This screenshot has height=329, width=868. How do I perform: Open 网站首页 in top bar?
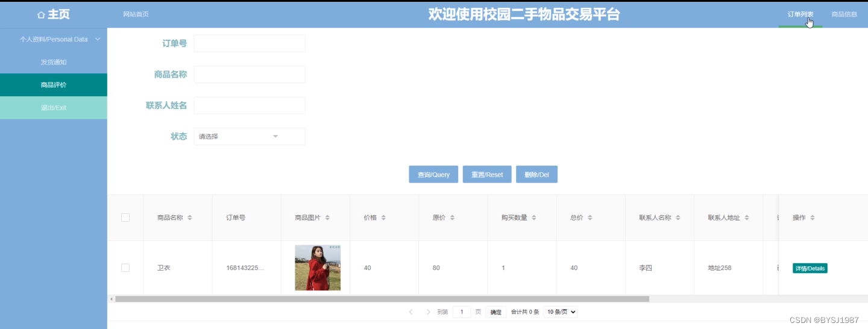point(136,14)
